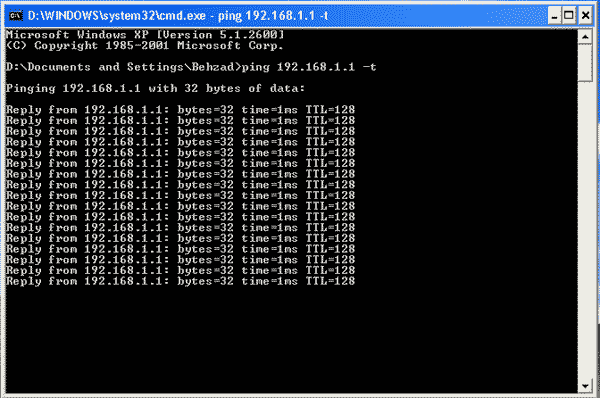Click the empty black area below ping output

[291, 341]
